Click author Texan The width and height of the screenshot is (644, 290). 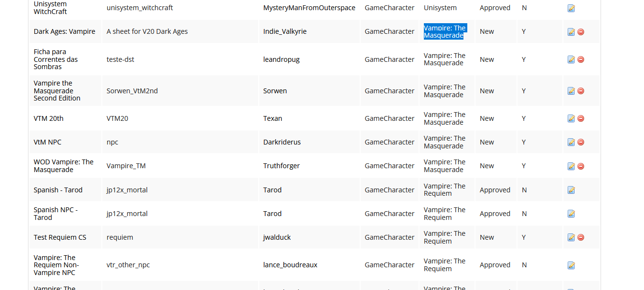pos(273,118)
